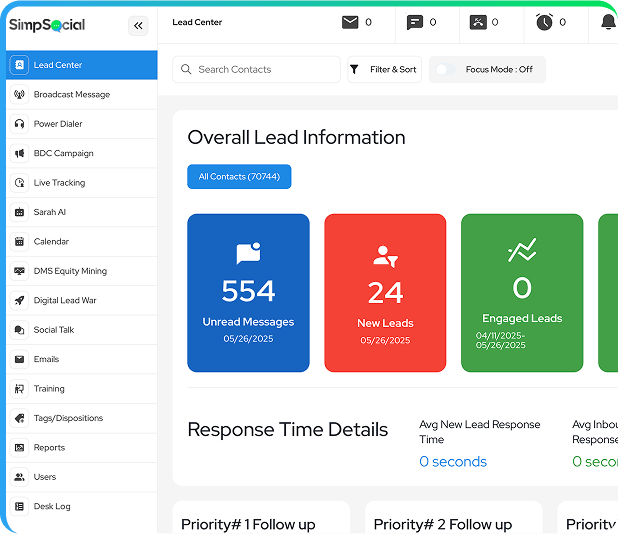Click the Digital Lead War rocket icon
The height and width of the screenshot is (534, 618).
click(19, 300)
